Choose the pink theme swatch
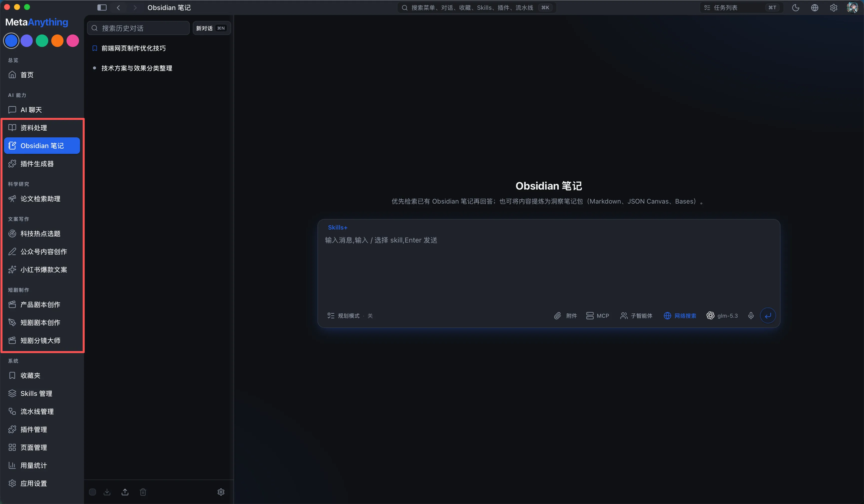 pyautogui.click(x=73, y=41)
